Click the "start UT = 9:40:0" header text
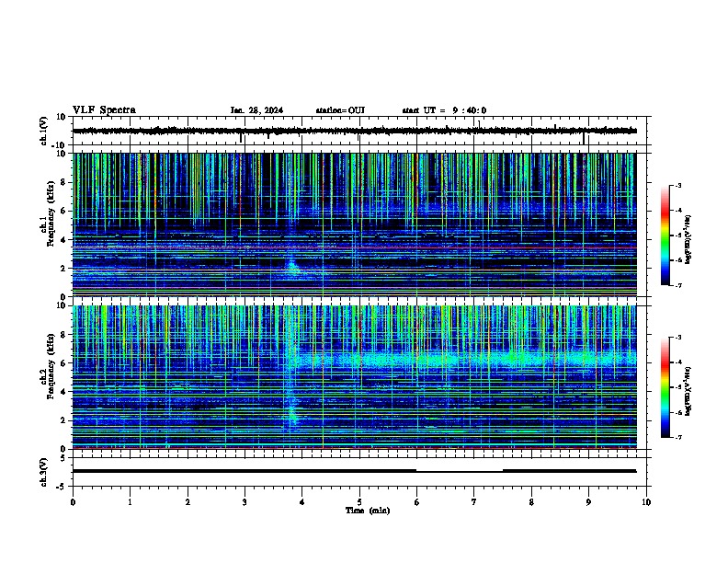Image resolution: width=728 pixels, height=563 pixels. click(x=444, y=110)
